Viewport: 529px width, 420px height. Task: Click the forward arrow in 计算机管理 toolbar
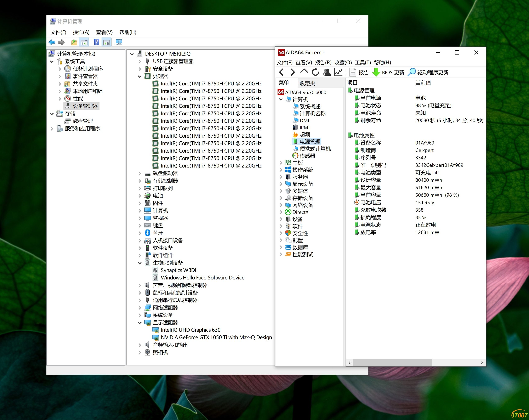tap(61, 42)
